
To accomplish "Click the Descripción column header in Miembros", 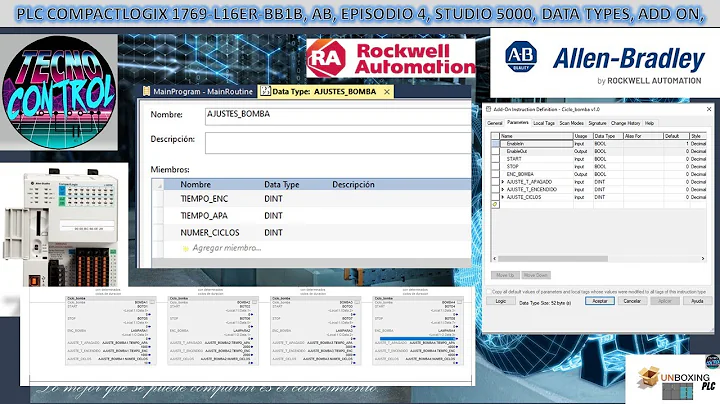I will click(353, 185).
